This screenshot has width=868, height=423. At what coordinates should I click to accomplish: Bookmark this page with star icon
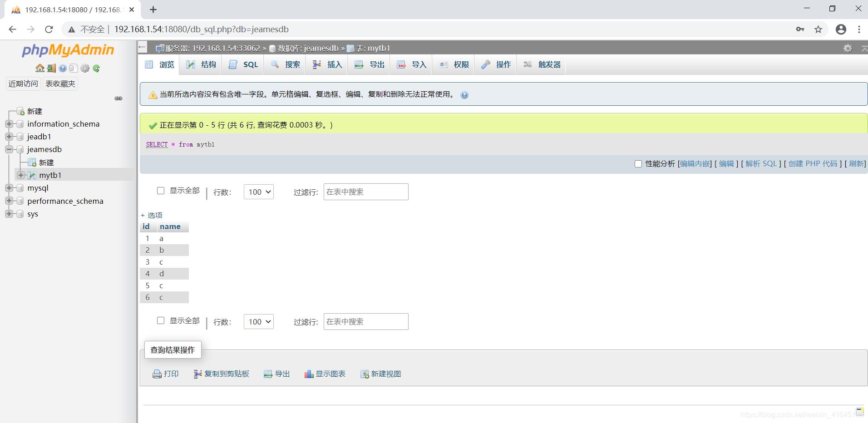click(x=818, y=30)
